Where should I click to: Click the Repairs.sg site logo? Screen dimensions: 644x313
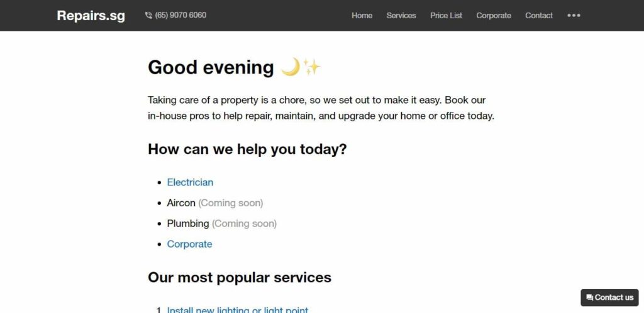(x=91, y=15)
